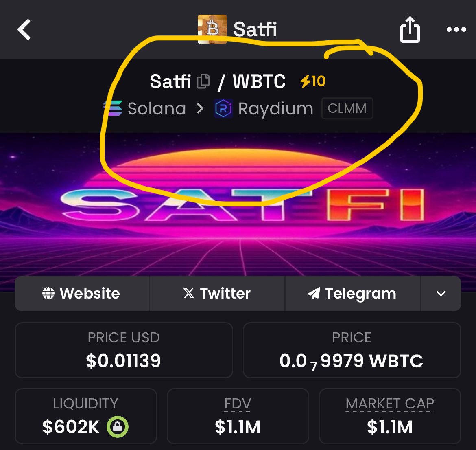This screenshot has height=450, width=476.
Task: Click the SATFI banner image
Action: tap(238, 204)
